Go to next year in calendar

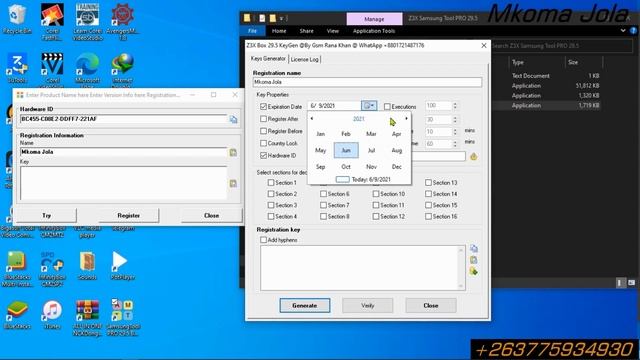coord(406,118)
